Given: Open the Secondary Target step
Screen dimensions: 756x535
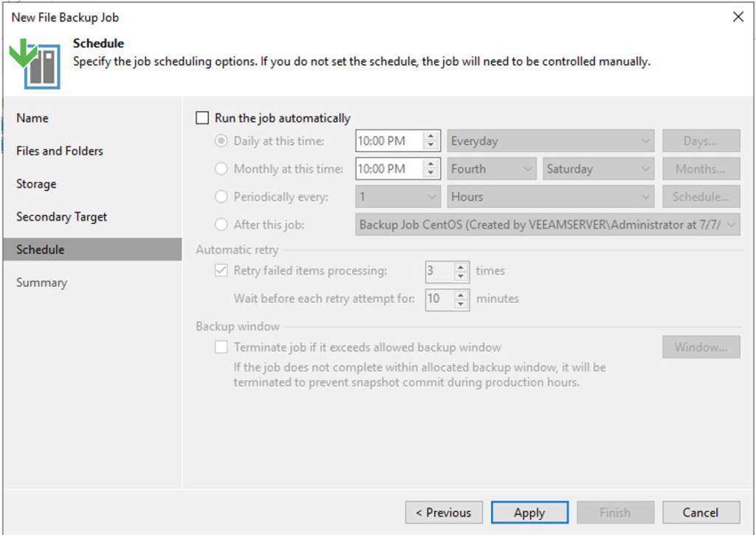Looking at the screenshot, I should [62, 217].
